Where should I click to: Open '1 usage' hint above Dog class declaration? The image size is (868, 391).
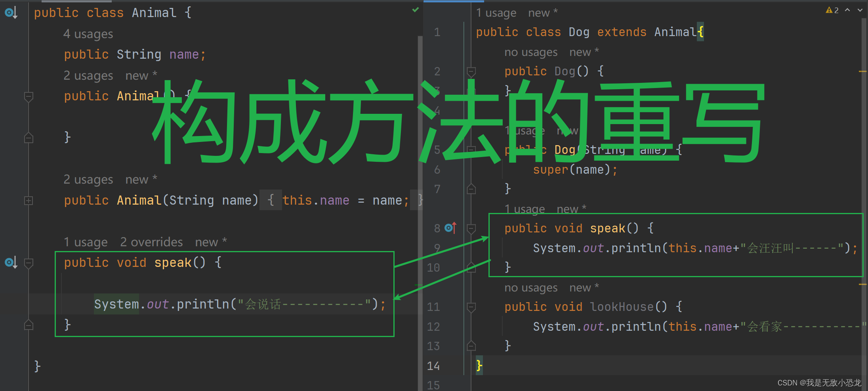point(496,13)
